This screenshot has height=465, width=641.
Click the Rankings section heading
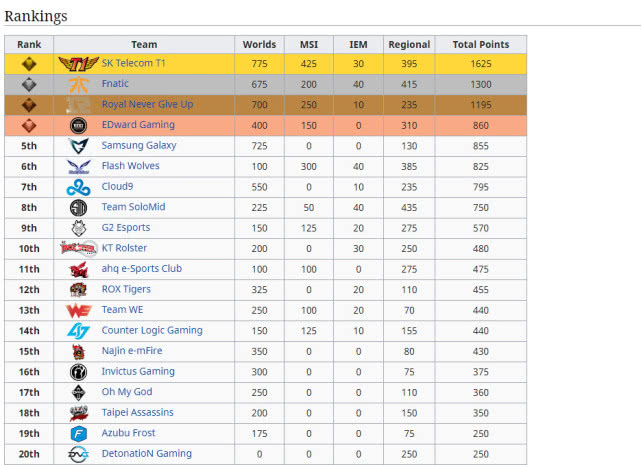tap(36, 16)
